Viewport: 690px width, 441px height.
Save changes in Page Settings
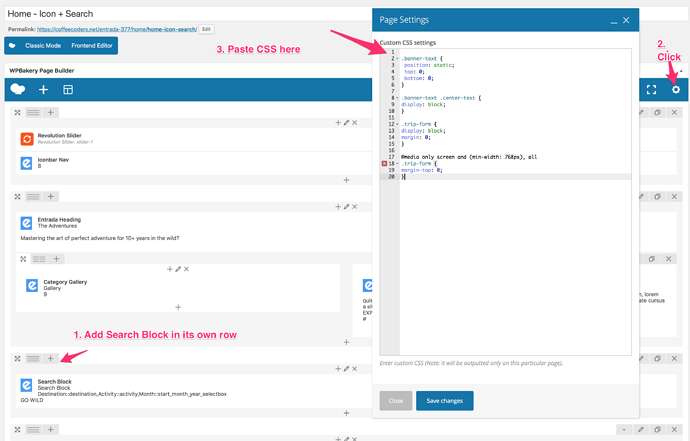(x=444, y=401)
